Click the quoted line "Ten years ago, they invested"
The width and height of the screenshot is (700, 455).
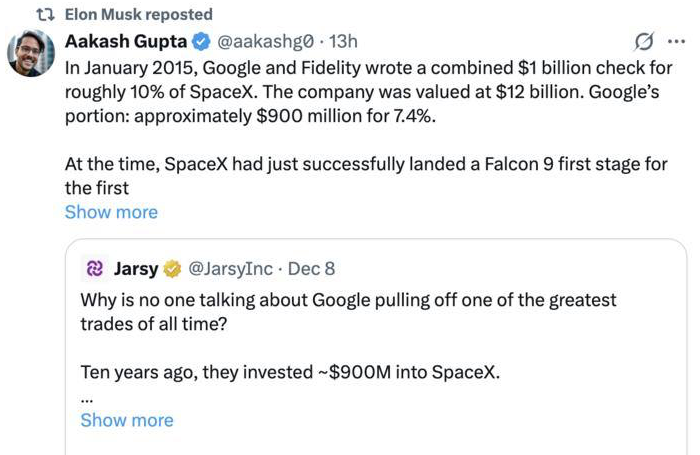pyautogui.click(x=289, y=372)
